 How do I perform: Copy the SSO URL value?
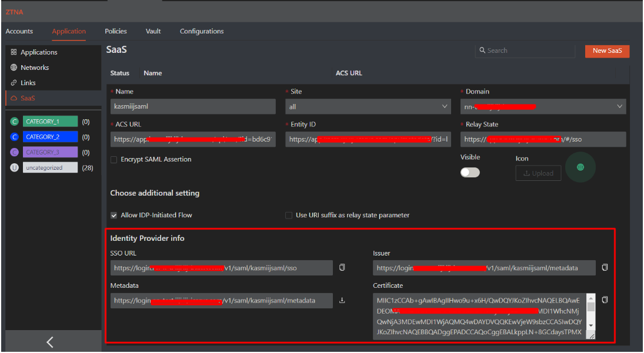[x=342, y=267]
